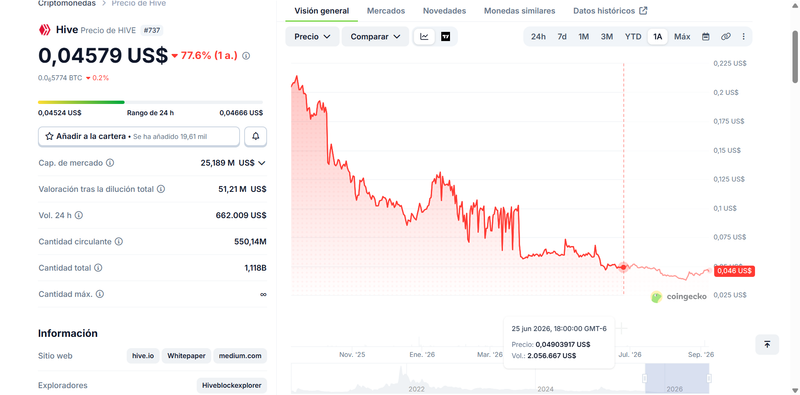Open medium.com link
The height and width of the screenshot is (395, 800).
[x=240, y=356]
